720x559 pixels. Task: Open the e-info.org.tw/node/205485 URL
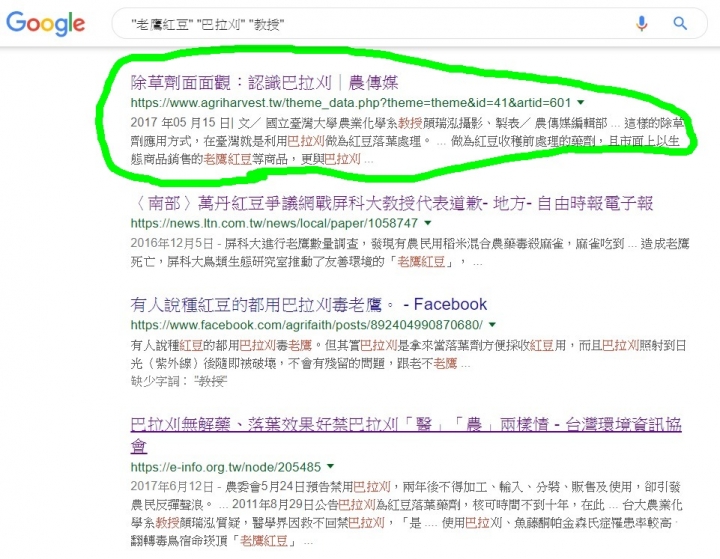click(x=225, y=467)
